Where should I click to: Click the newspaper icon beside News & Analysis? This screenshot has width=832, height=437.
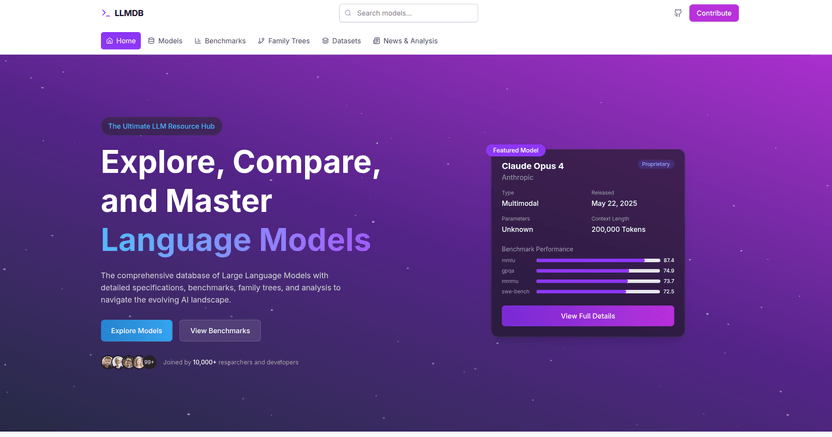[376, 41]
